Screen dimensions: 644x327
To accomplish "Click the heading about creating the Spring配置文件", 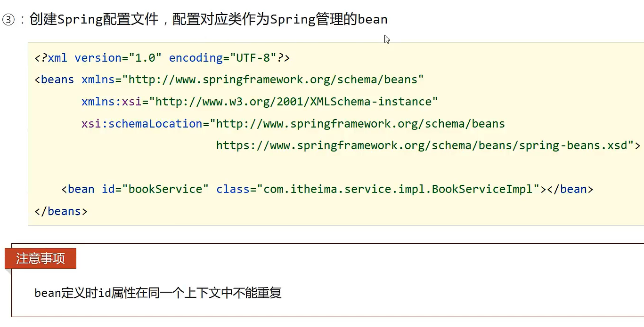I will tap(208, 20).
